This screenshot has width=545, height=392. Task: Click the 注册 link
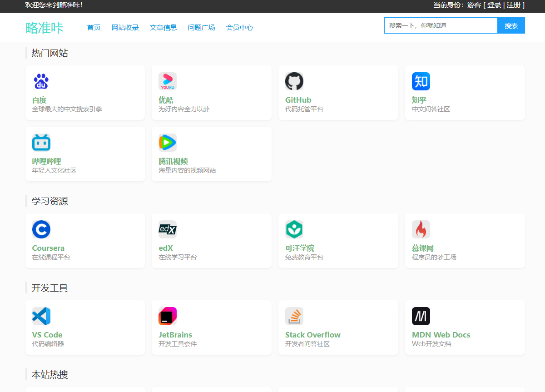point(513,5)
